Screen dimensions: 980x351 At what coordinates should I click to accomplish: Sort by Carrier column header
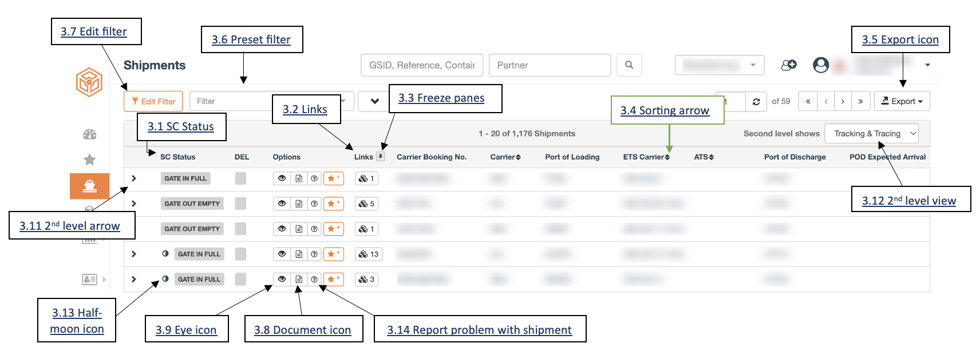click(x=505, y=157)
